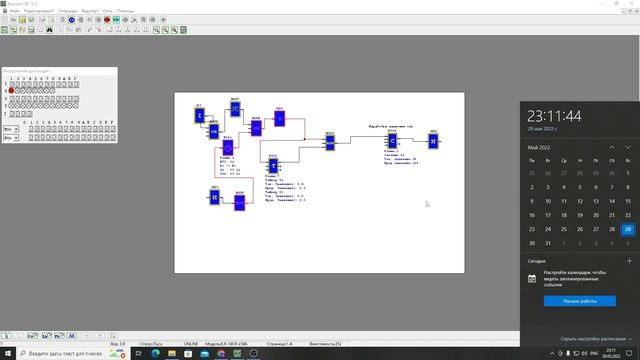This screenshot has width=640, height=360.
Task: Select the I input block at the diagram's top left
Action: click(200, 115)
